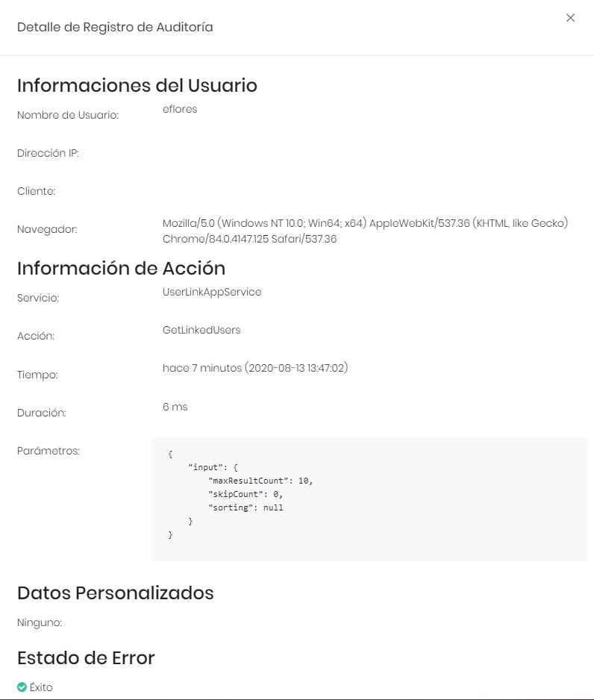Click the 'Dirección IP:' label

(x=48, y=153)
